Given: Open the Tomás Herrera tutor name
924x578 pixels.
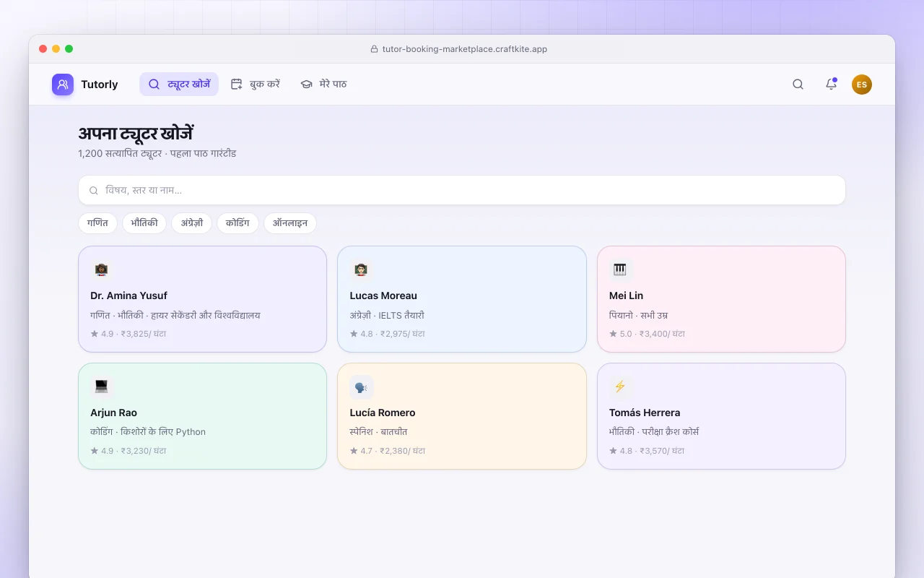Looking at the screenshot, I should [645, 413].
